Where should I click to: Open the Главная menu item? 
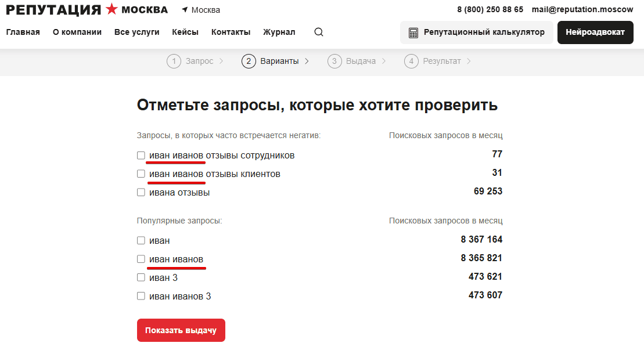(x=23, y=32)
